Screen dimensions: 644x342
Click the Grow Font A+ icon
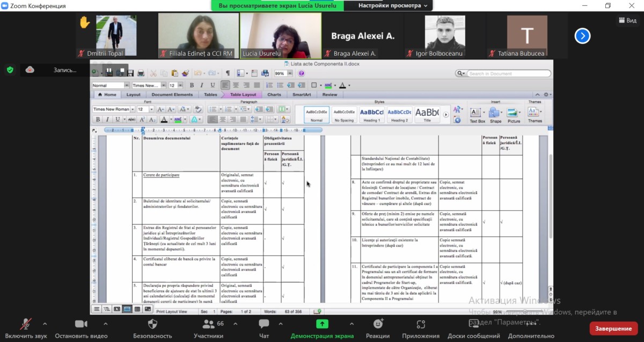[x=161, y=109]
